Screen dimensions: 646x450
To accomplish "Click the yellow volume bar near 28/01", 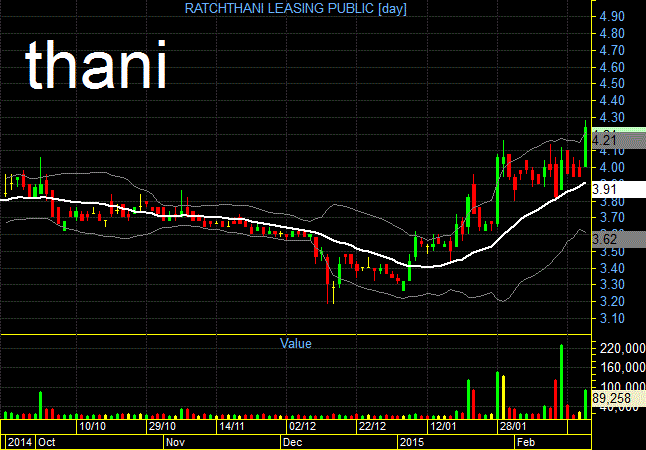I will [503, 397].
